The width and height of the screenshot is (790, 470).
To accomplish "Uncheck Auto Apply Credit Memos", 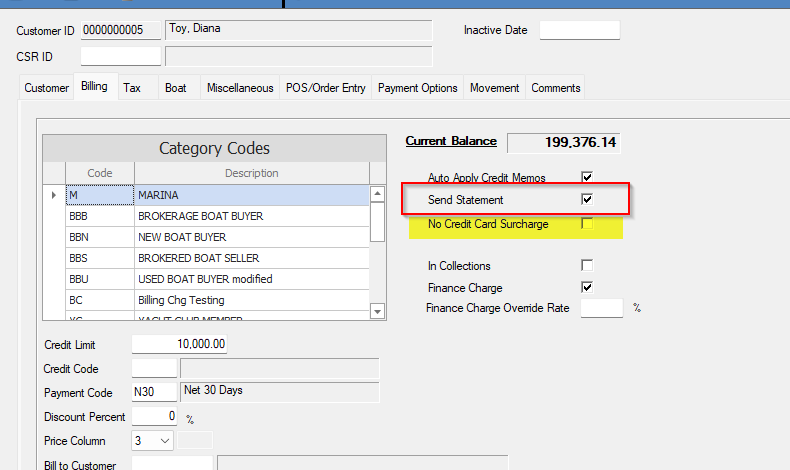I will click(x=587, y=177).
